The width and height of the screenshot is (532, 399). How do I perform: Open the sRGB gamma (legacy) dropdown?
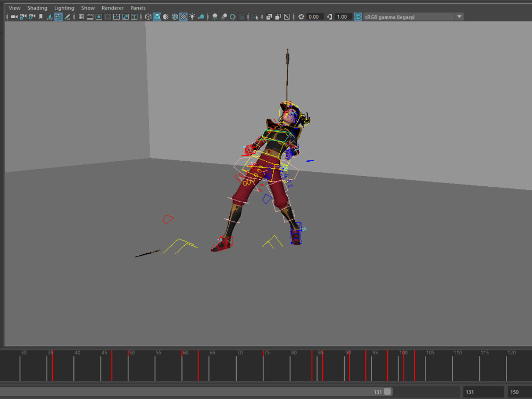click(413, 16)
